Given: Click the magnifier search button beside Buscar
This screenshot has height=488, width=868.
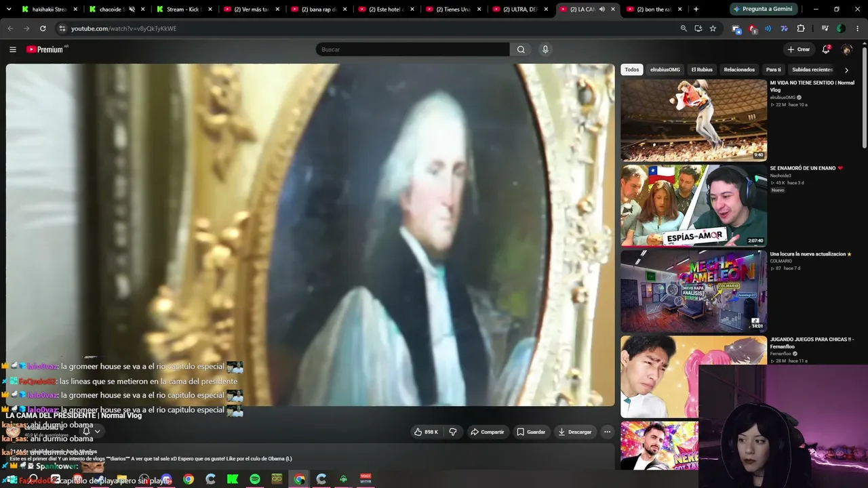Looking at the screenshot, I should (521, 49).
